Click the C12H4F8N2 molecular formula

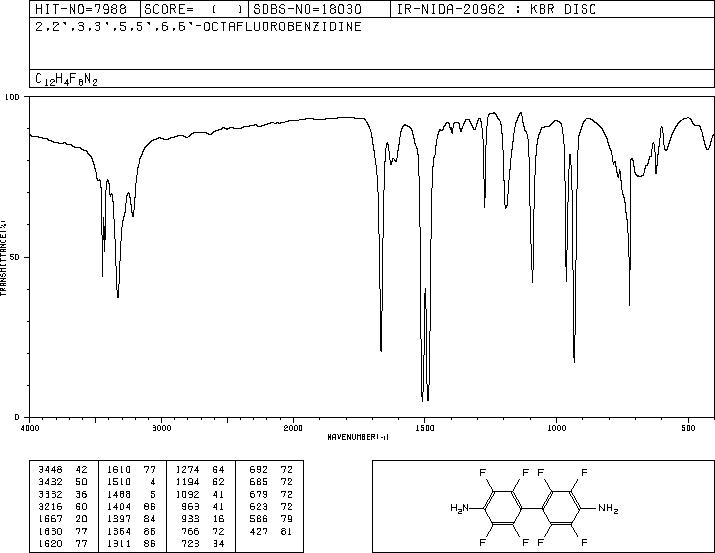(x=66, y=79)
